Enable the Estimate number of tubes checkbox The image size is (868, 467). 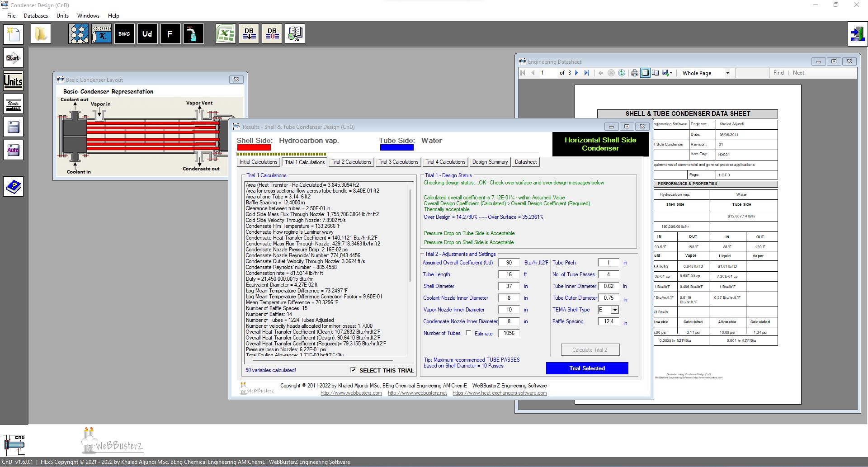[468, 333]
